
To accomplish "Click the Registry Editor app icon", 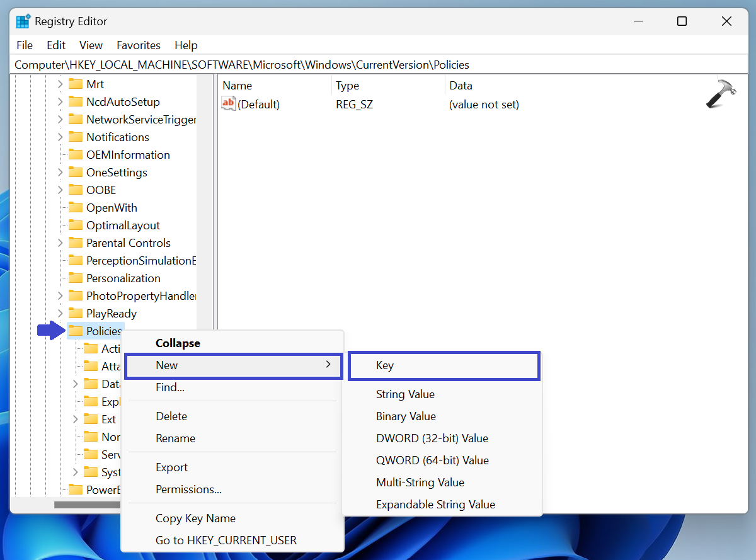I will (x=23, y=21).
